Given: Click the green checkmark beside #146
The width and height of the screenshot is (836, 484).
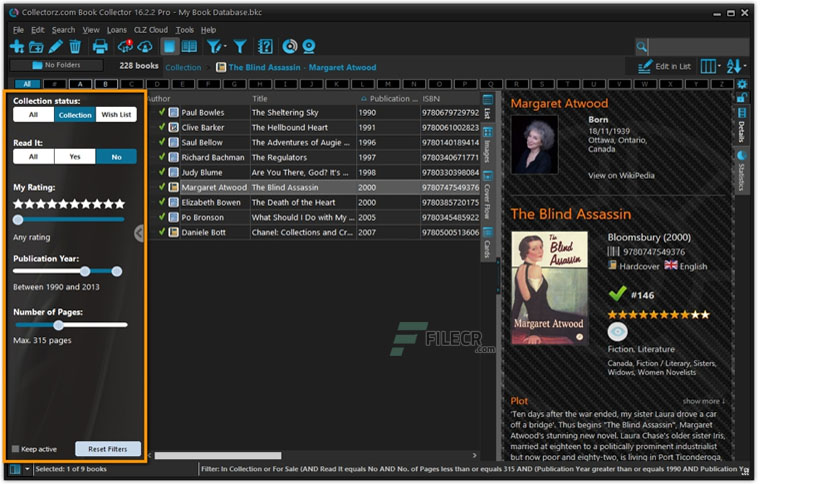Looking at the screenshot, I should pyautogui.click(x=617, y=294).
